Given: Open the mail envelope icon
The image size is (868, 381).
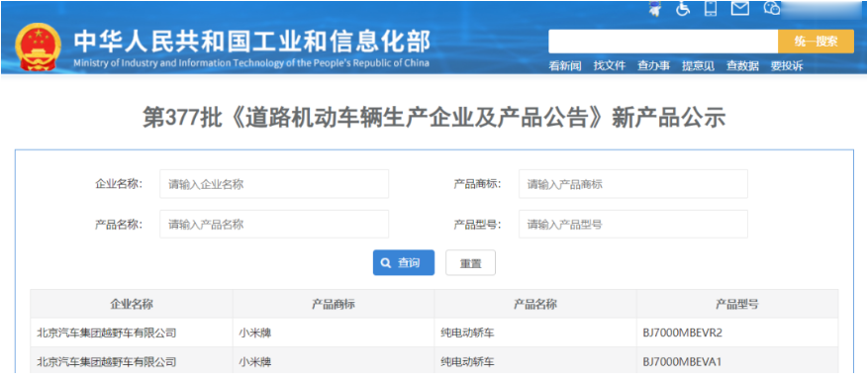Looking at the screenshot, I should pos(740,8).
